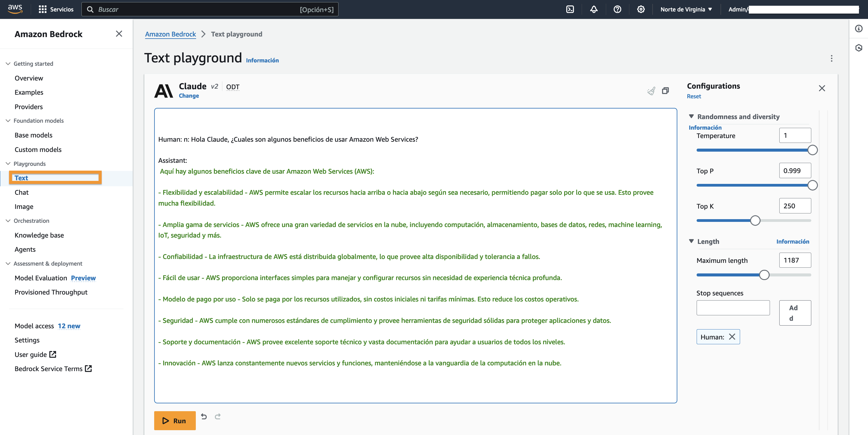
Task: Click the Change model link
Action: point(189,96)
